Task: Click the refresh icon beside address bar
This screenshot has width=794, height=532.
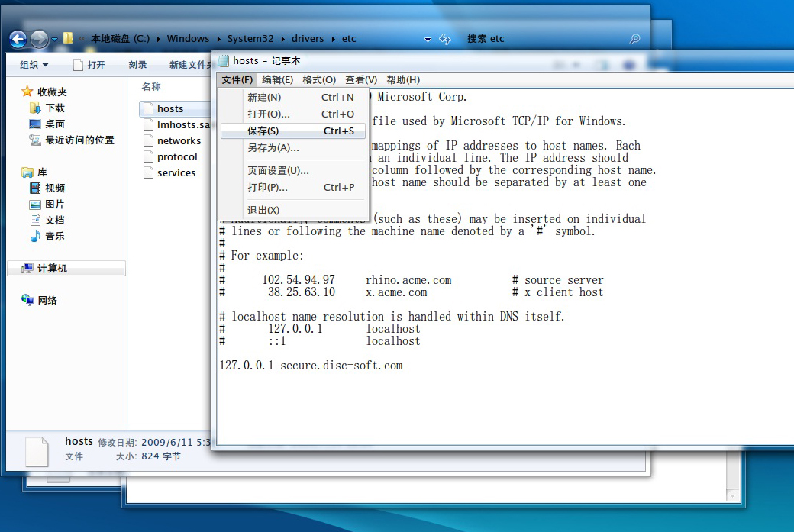Action: point(445,39)
